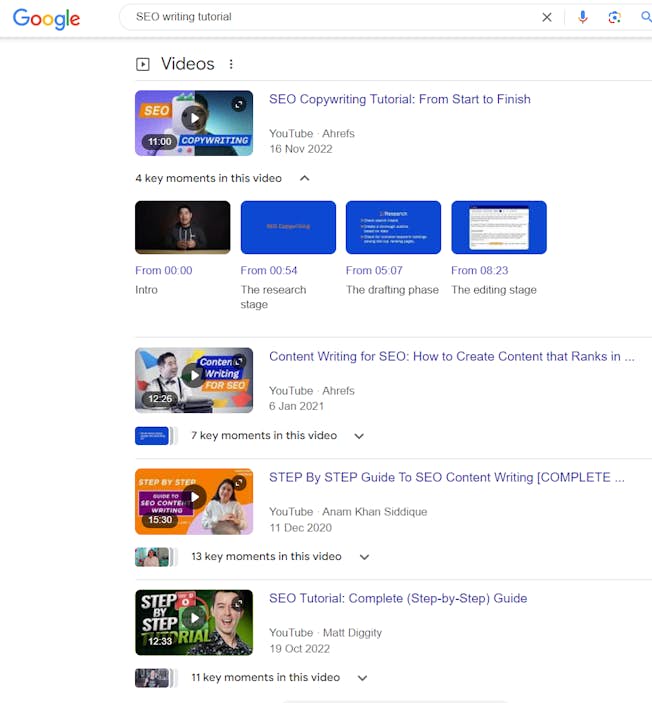
Task: Click the Videos section heading
Action: tap(188, 64)
